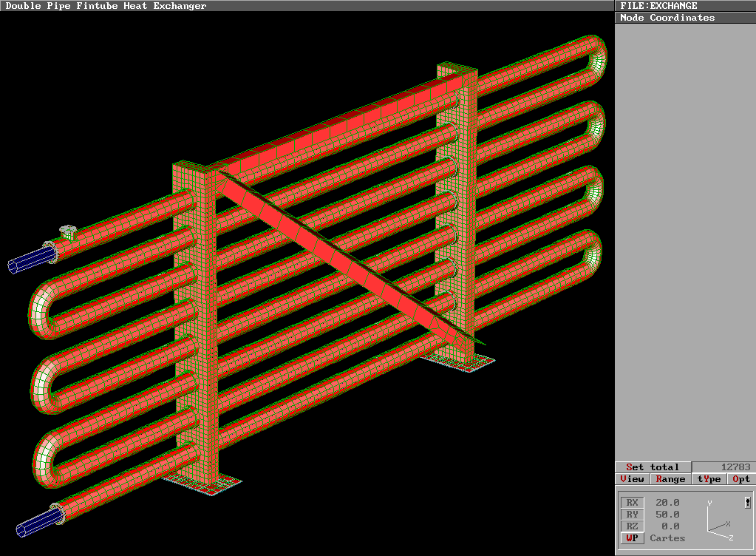The height and width of the screenshot is (556, 756).
Task: Click the RZ rotation button
Action: [632, 526]
